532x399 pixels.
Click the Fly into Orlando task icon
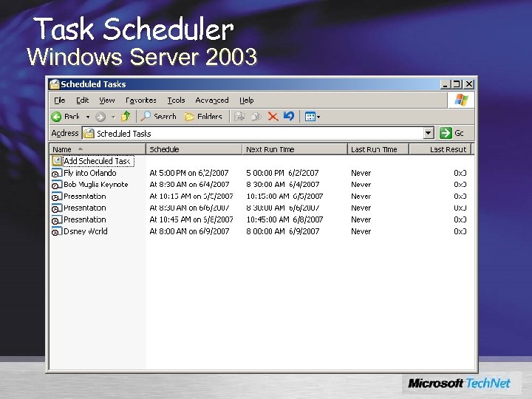(57, 173)
